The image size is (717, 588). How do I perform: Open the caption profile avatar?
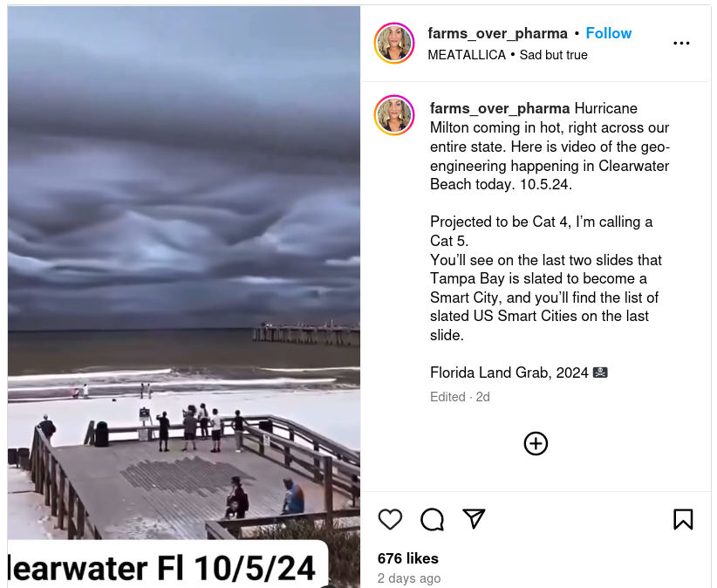coord(394,115)
